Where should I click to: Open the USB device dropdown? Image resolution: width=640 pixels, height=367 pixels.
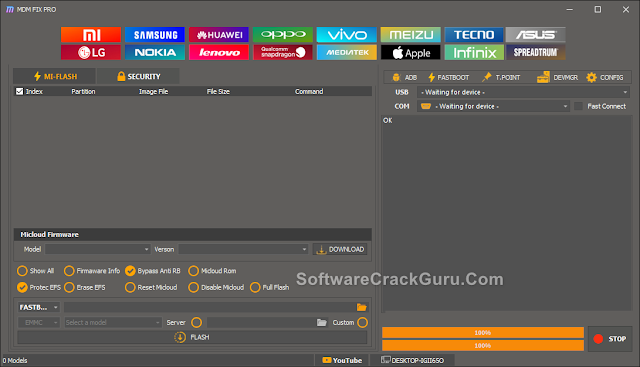(x=523, y=92)
